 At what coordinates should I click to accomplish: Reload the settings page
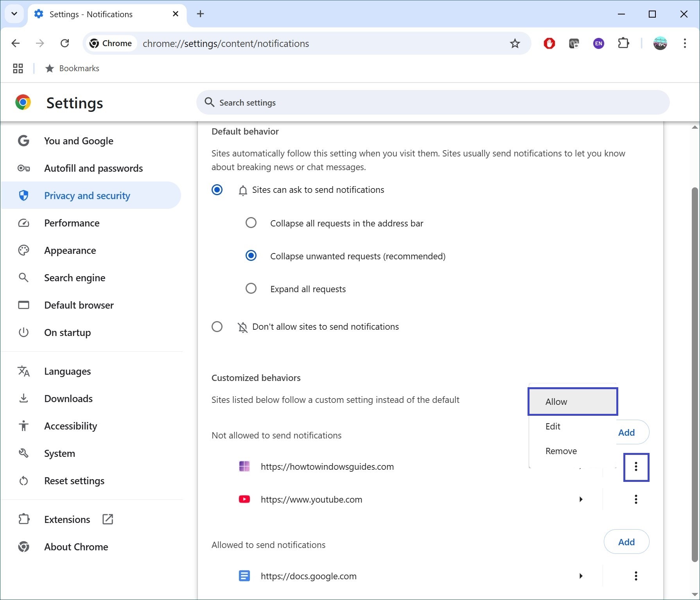(x=65, y=43)
